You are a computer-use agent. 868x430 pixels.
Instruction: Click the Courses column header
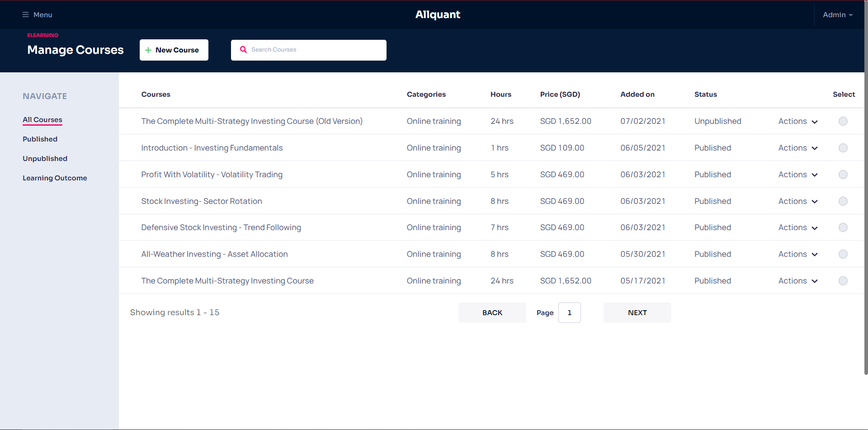[x=156, y=95]
